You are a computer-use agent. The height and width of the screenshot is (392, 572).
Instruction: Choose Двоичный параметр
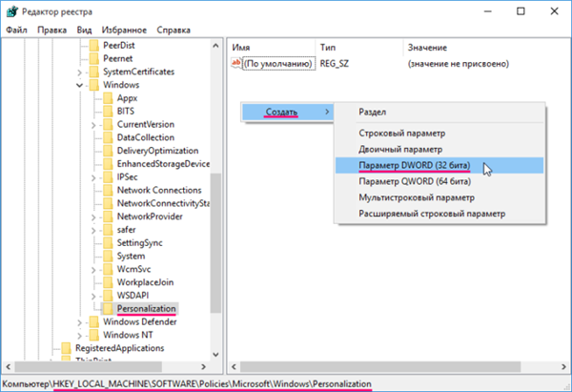(x=439, y=149)
